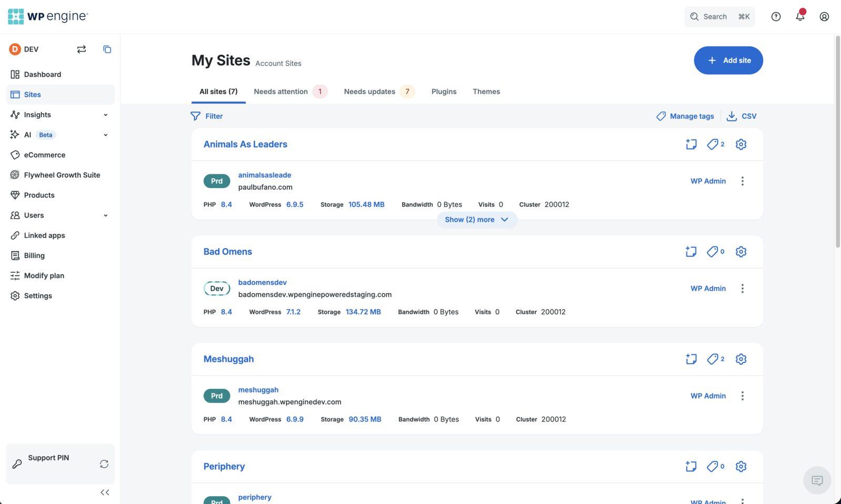The width and height of the screenshot is (841, 504).
Task: Switch to the Themes tab
Action: tap(486, 91)
